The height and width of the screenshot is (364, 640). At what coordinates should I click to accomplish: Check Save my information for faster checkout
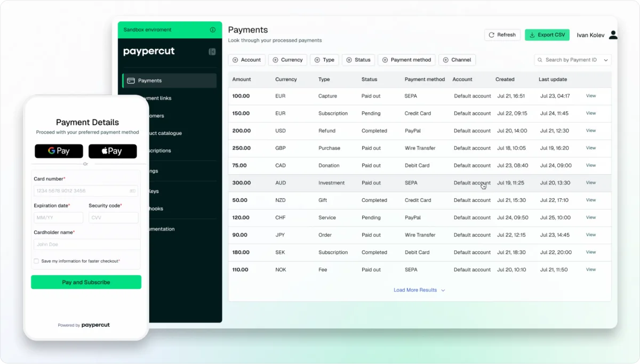coord(36,261)
